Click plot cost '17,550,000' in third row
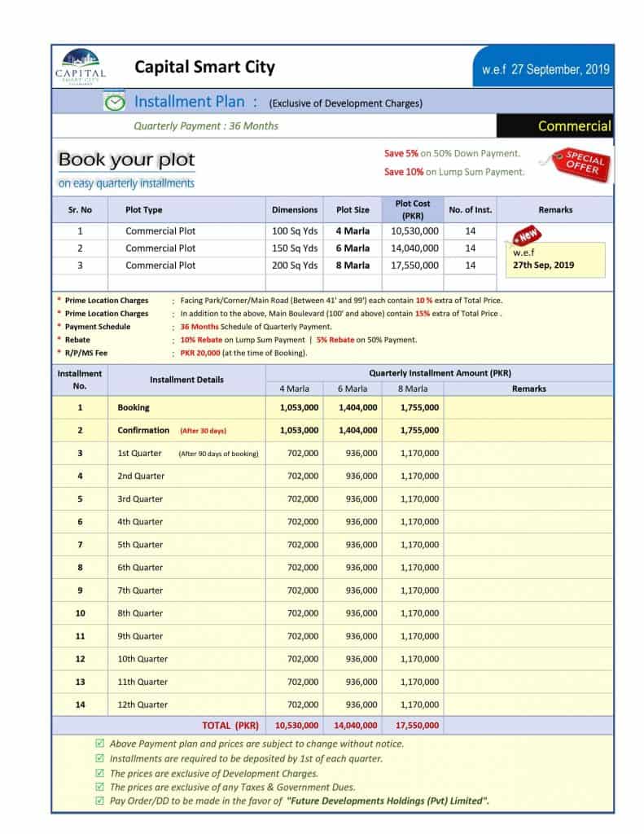The height and width of the screenshot is (834, 644). tap(414, 265)
